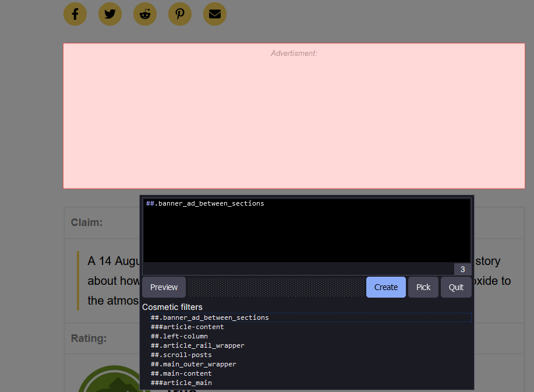Select the main-content filter option
The width and height of the screenshot is (534, 392).
(184, 373)
